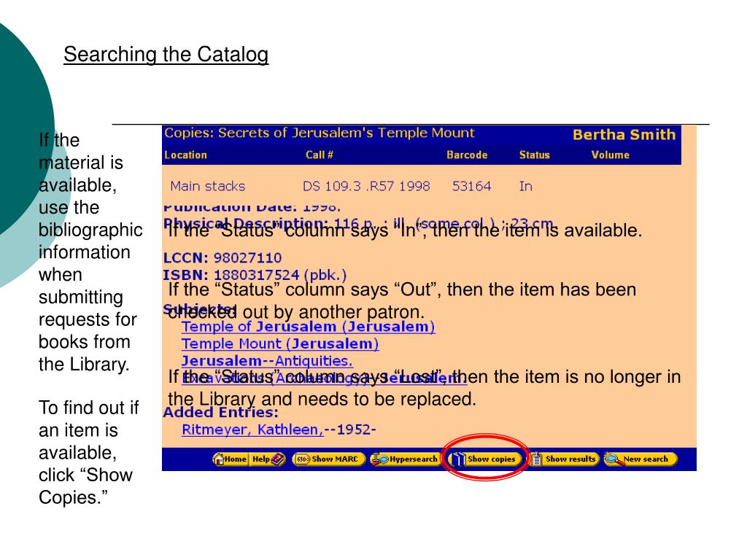Open subject link Jerusalem--Antiquities.
This screenshot has height=560, width=747.
click(x=267, y=361)
